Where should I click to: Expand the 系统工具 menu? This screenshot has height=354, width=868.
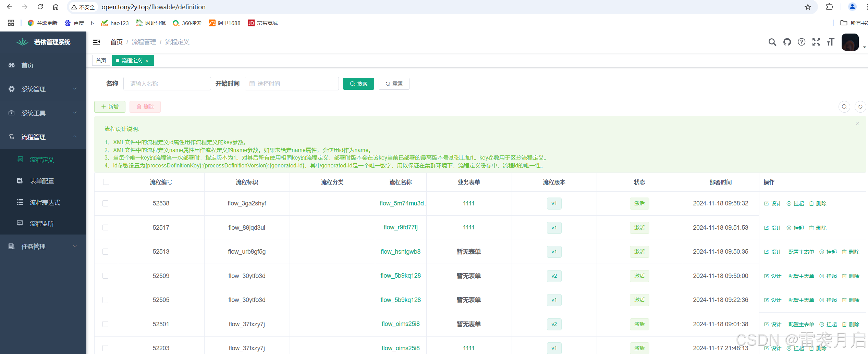pyautogui.click(x=34, y=113)
